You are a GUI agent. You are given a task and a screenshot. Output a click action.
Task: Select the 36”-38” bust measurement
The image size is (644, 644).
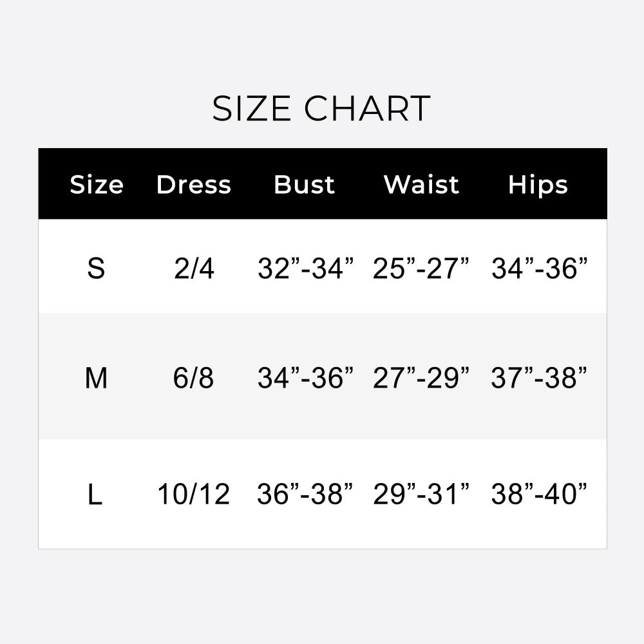[305, 495]
